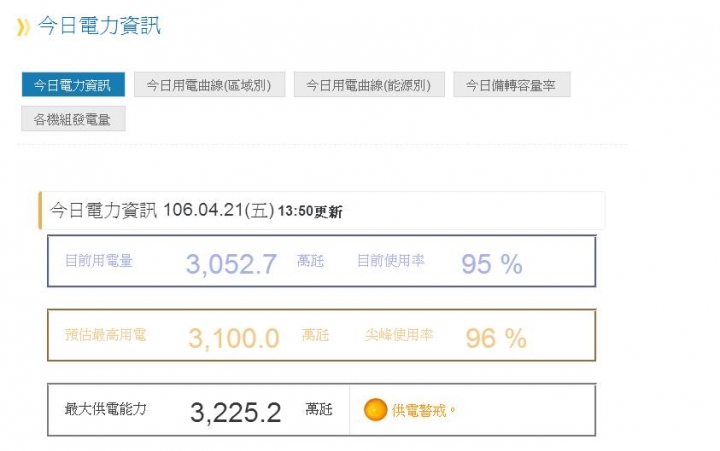The width and height of the screenshot is (720, 451).
Task: Select the 3,052.7 current usage value
Action: pyautogui.click(x=231, y=264)
